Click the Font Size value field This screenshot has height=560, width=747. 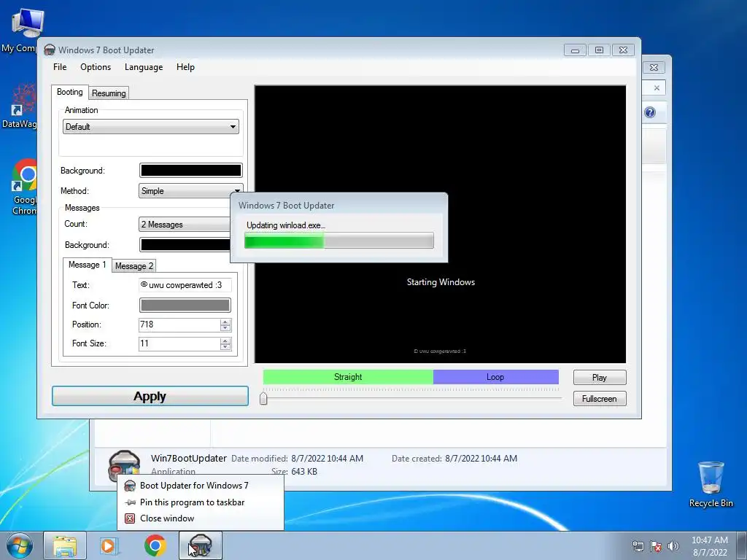click(x=179, y=344)
